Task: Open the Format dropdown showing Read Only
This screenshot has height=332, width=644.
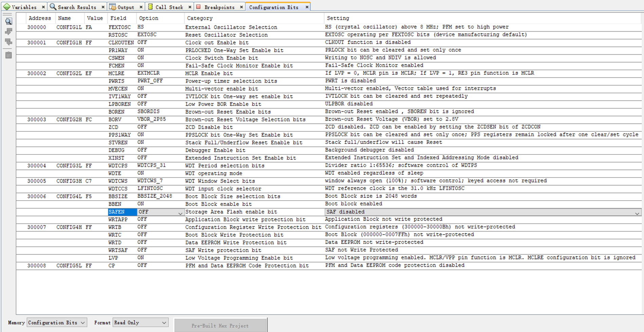Action: tap(140, 322)
